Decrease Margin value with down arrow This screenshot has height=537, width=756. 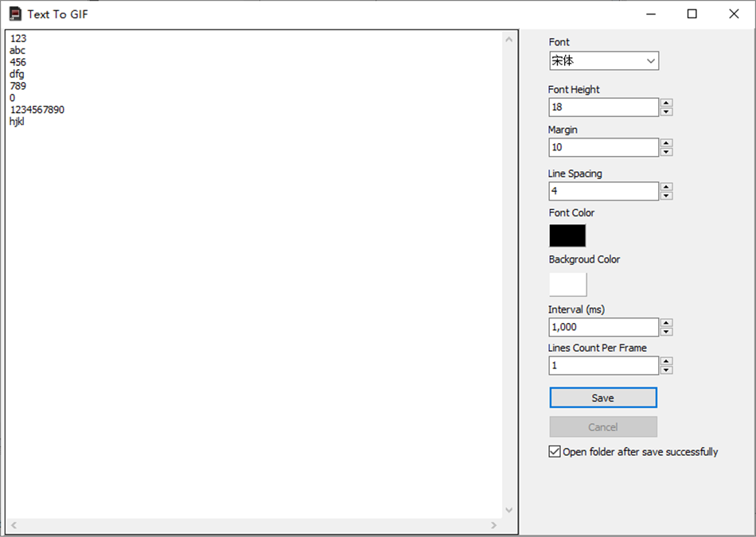click(x=666, y=152)
